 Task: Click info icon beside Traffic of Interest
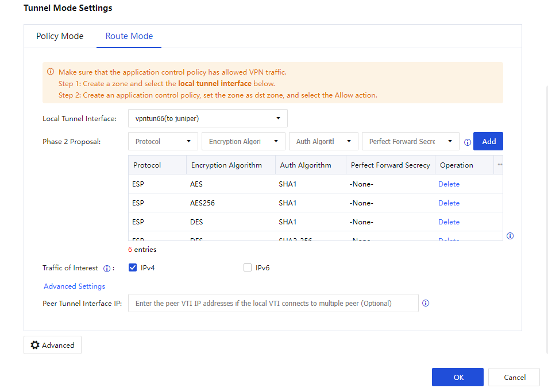point(107,269)
